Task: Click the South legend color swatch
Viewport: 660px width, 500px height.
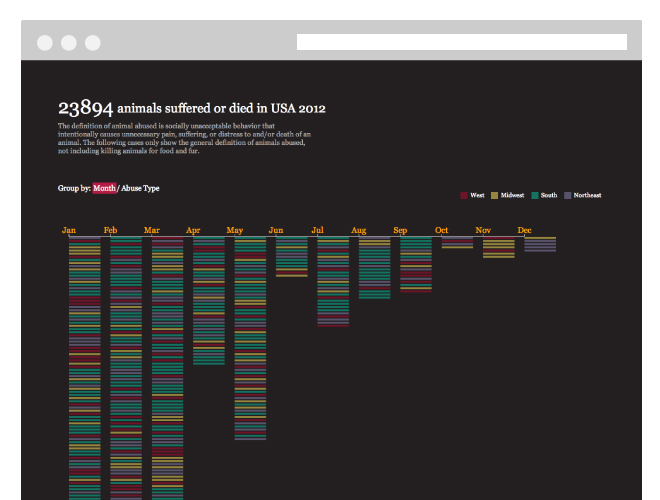Action: (535, 195)
